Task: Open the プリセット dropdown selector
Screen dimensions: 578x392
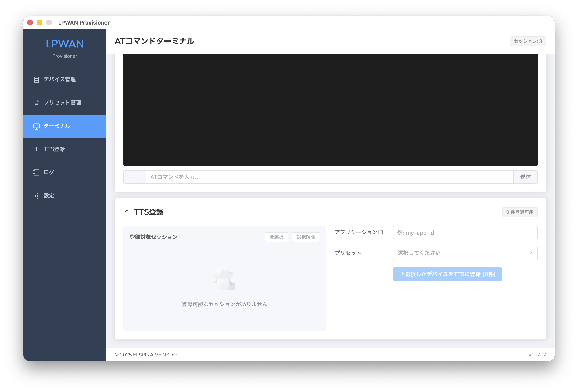Action: tap(465, 253)
